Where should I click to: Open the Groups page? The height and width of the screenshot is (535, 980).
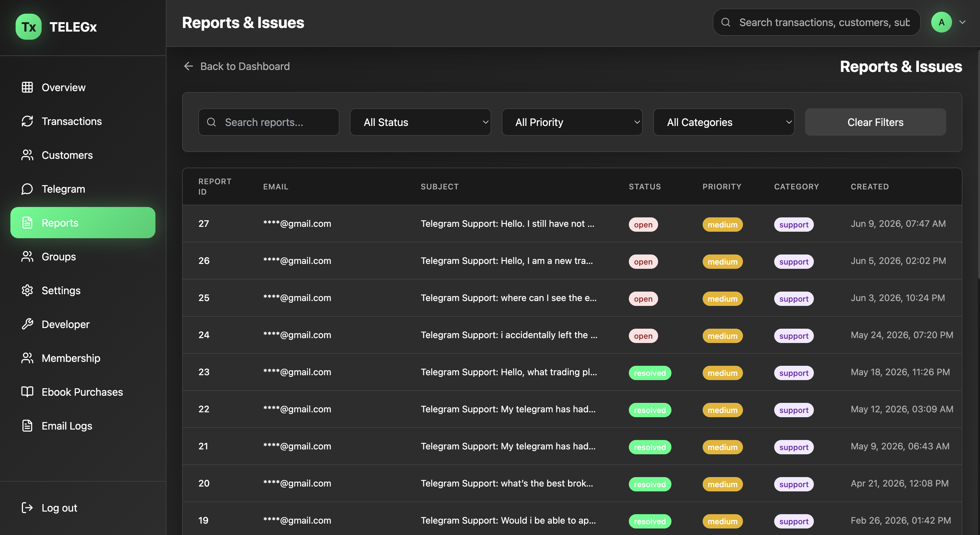[x=83, y=257]
